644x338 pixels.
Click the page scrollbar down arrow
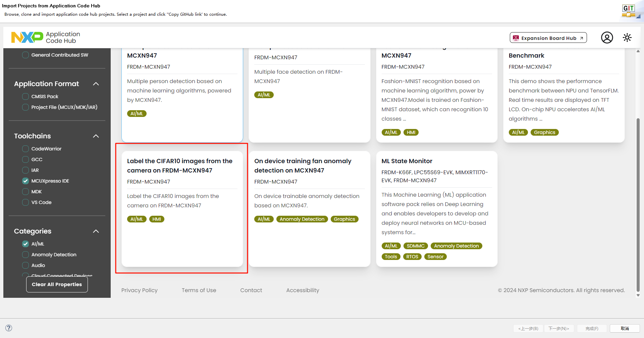(x=638, y=295)
